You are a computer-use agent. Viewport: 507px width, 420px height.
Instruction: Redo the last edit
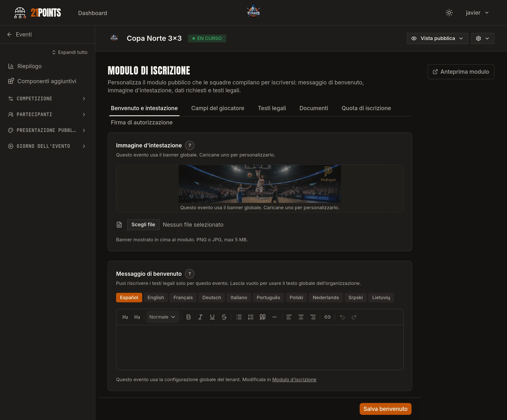(354, 317)
